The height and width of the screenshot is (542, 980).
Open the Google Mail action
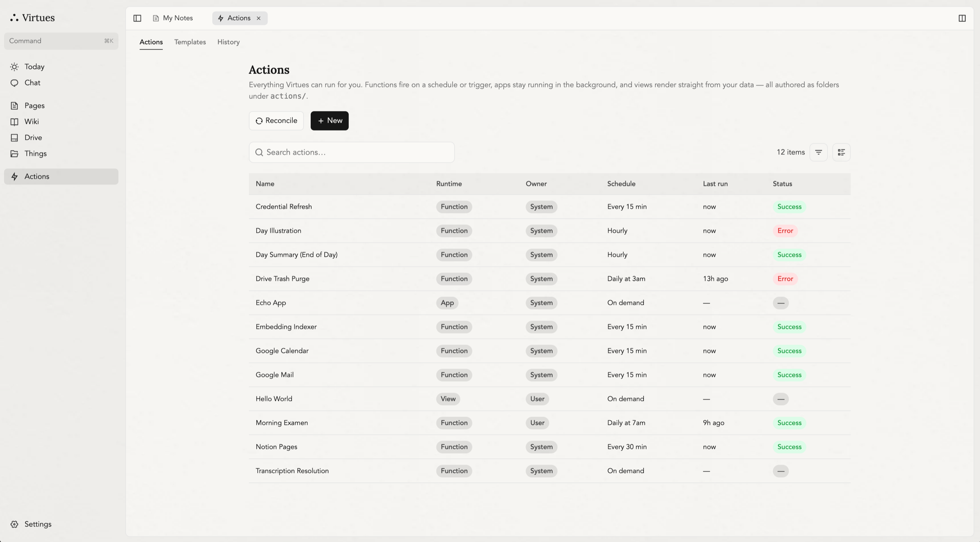click(550, 375)
